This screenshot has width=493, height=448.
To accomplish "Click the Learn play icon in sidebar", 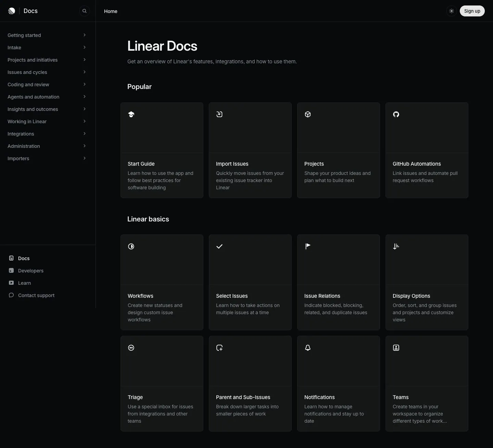I will click(x=11, y=283).
